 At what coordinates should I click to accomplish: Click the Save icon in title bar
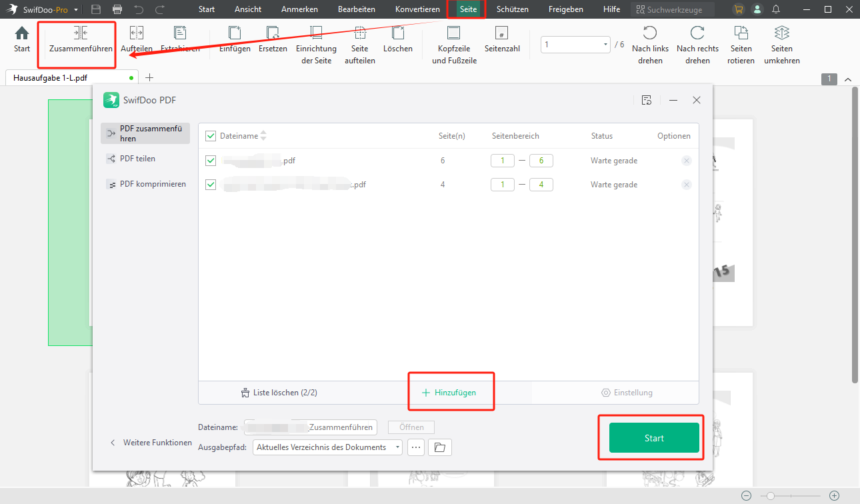pyautogui.click(x=96, y=9)
